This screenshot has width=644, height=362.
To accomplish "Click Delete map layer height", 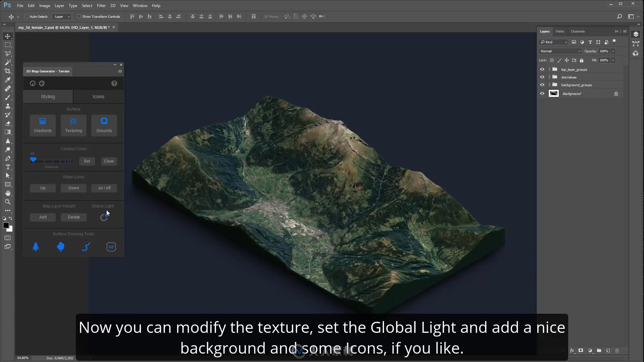I will pyautogui.click(x=73, y=217).
